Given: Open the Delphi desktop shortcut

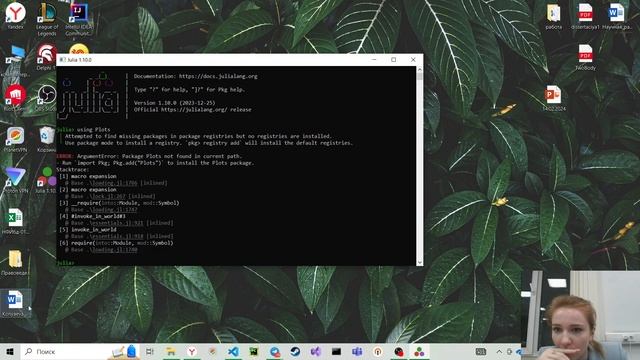Looking at the screenshot, I should (46, 57).
